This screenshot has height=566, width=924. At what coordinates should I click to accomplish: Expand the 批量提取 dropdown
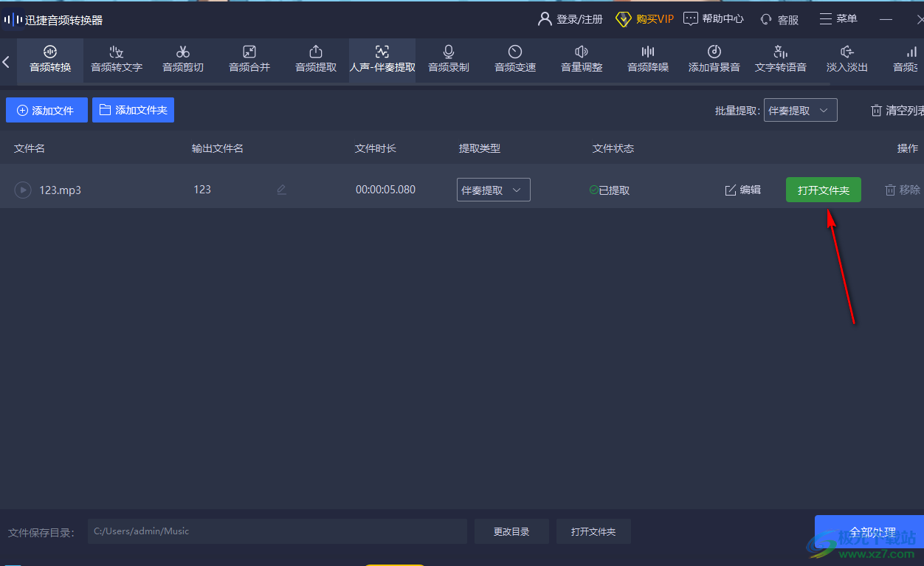click(800, 110)
